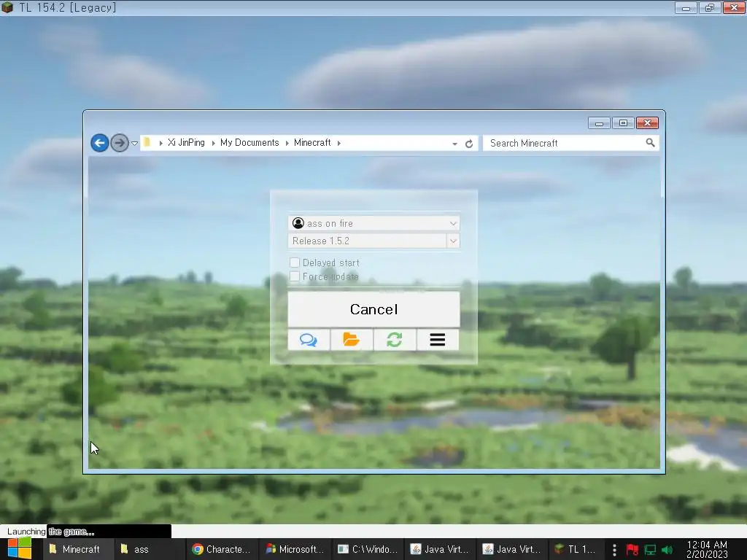Restore down the TL Legacy main window

[x=710, y=7]
